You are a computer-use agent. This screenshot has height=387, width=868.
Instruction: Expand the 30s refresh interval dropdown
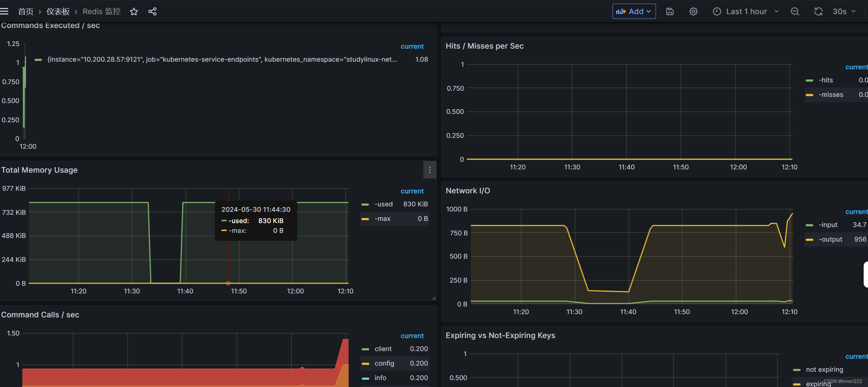tap(845, 12)
